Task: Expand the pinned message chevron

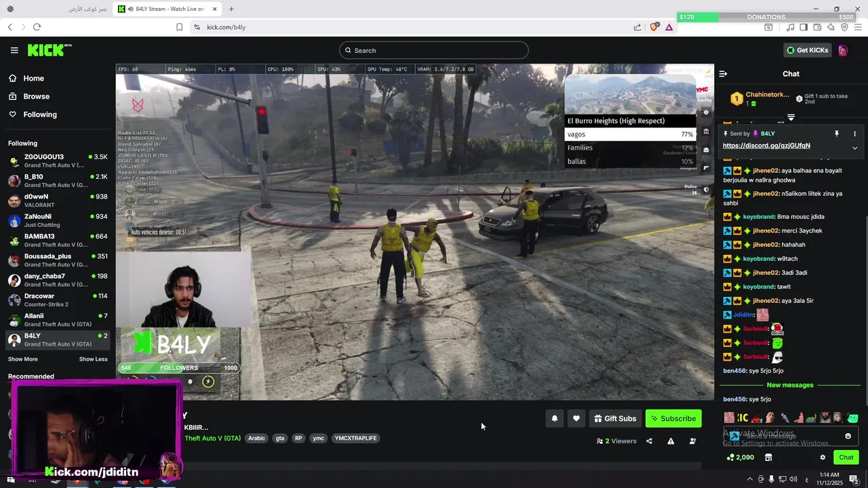Action: (x=854, y=148)
